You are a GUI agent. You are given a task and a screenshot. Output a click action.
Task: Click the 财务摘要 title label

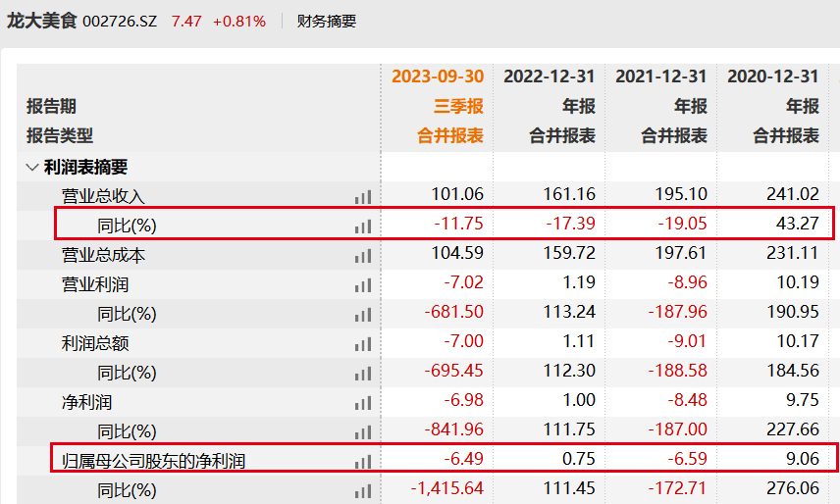point(327,22)
